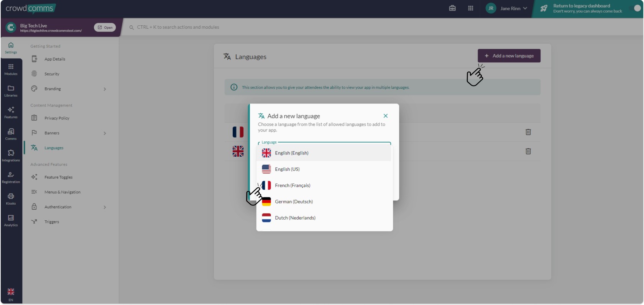Expand the Banners submenu chevron
The height and width of the screenshot is (305, 644).
pos(105,133)
